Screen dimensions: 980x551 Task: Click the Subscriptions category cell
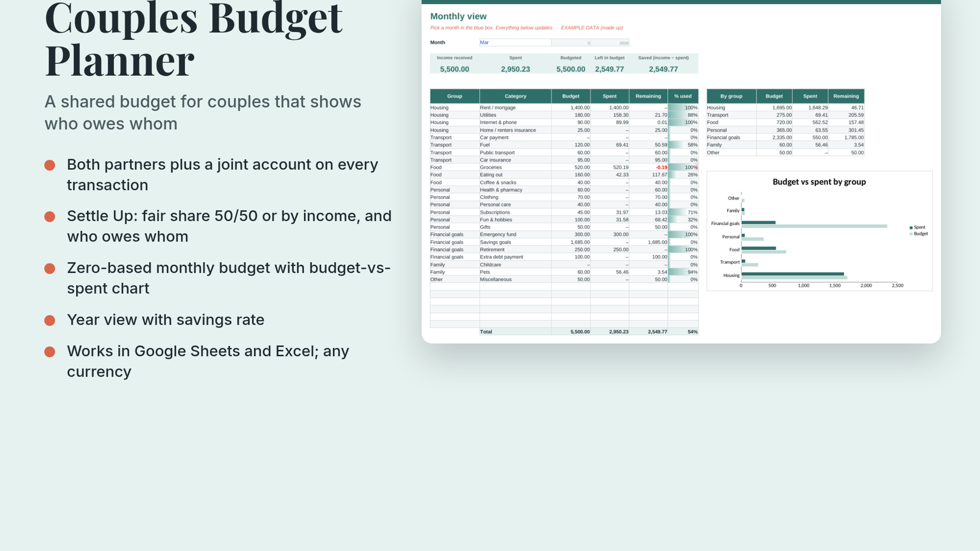tap(515, 212)
